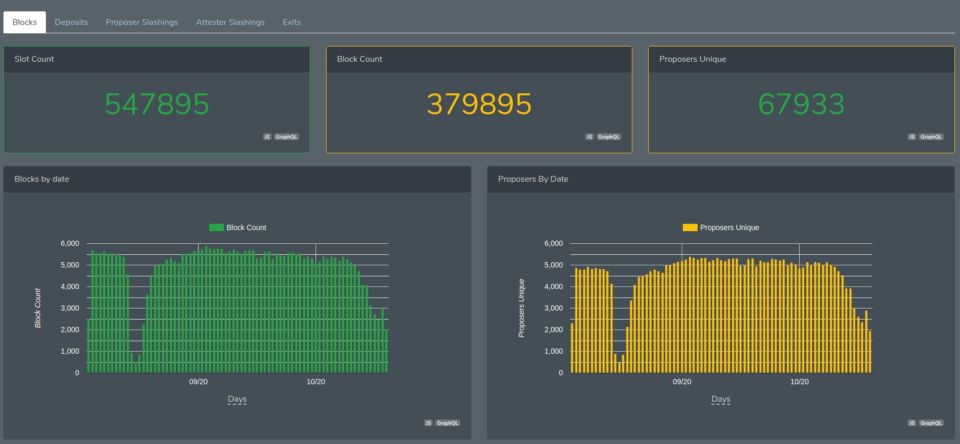Select the 547895 slot count value
960x444 pixels.
click(x=157, y=105)
